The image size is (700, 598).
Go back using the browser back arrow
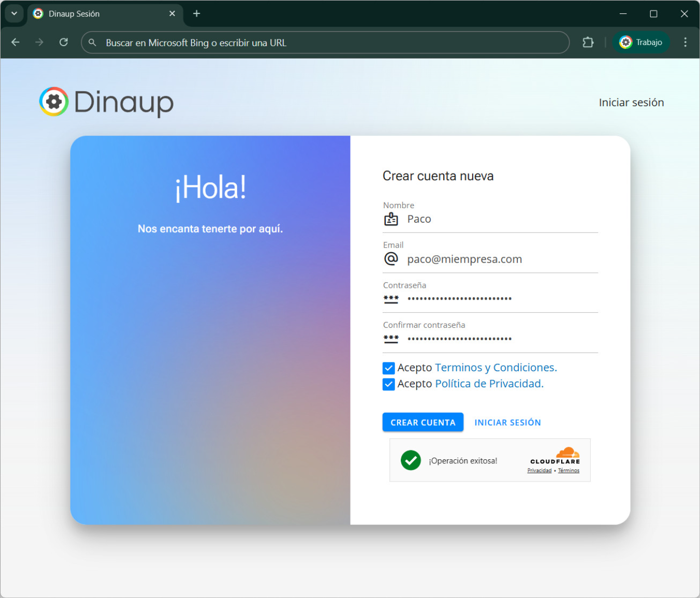16,42
